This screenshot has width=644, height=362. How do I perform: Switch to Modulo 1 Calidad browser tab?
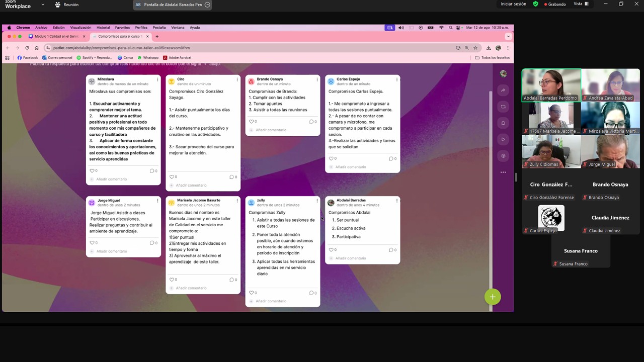(x=56, y=37)
